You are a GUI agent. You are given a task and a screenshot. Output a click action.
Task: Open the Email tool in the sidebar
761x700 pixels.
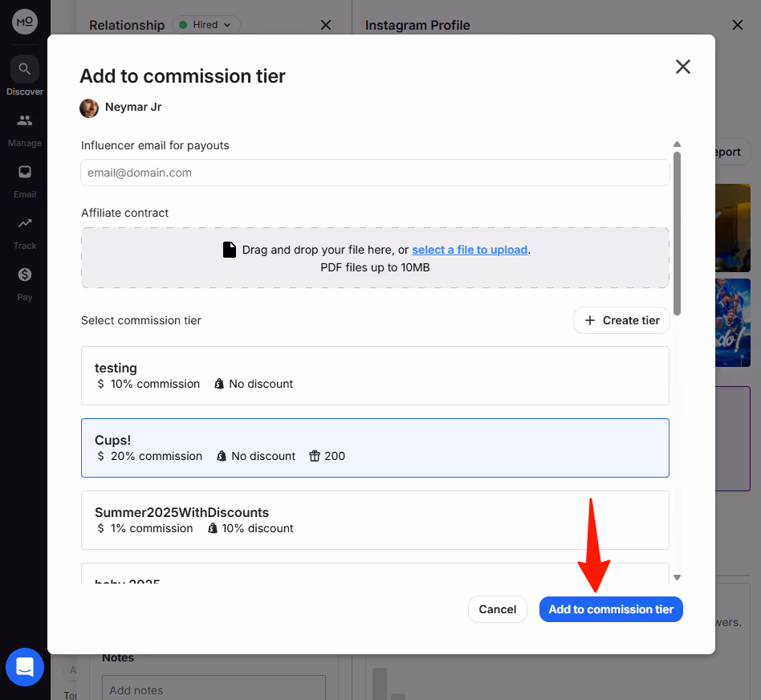coord(24,180)
